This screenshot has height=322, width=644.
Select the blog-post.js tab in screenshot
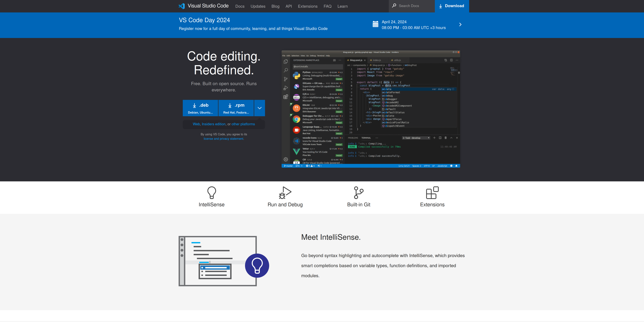(x=356, y=60)
